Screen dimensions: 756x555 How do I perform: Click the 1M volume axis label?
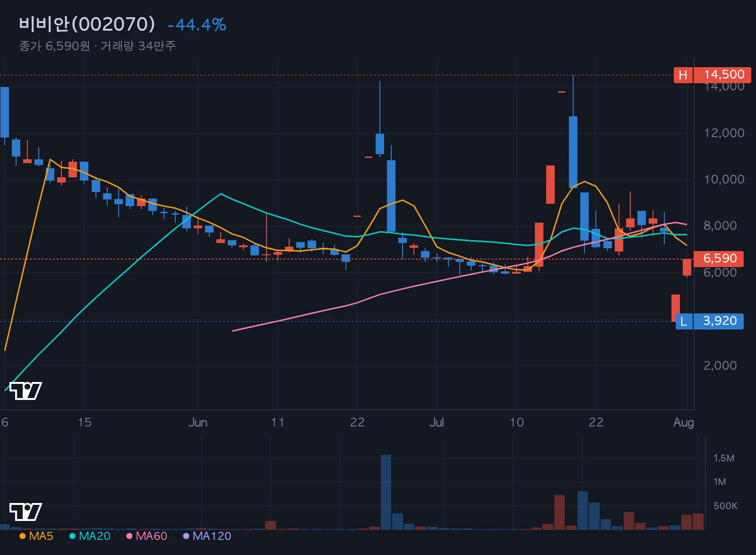click(720, 482)
